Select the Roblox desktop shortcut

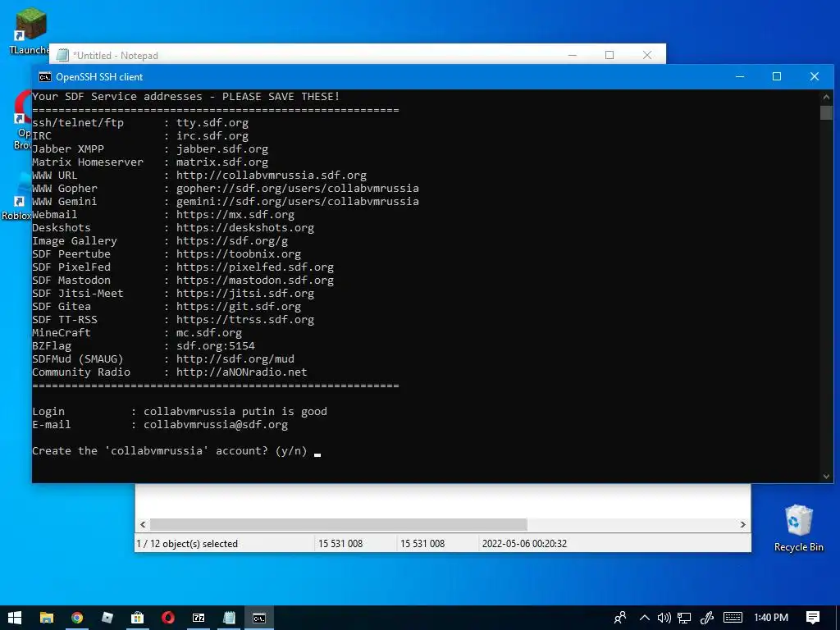point(16,197)
